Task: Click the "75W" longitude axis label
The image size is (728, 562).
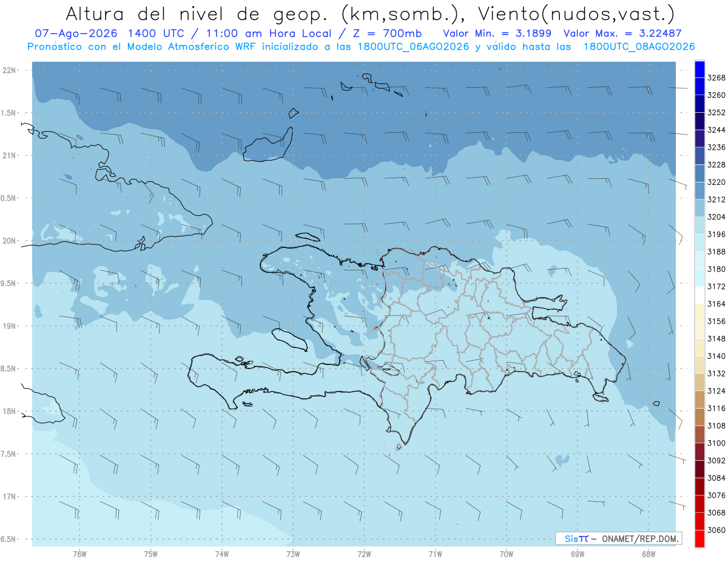Action: pyautogui.click(x=151, y=554)
